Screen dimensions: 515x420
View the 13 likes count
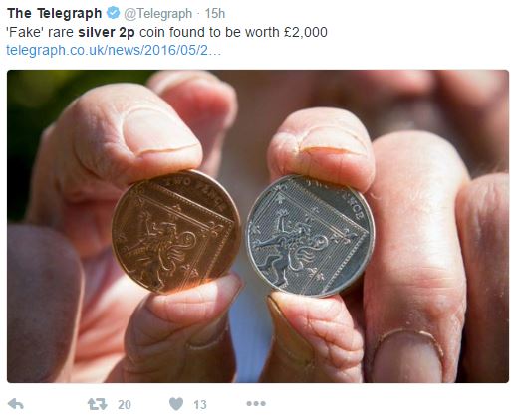(x=200, y=405)
